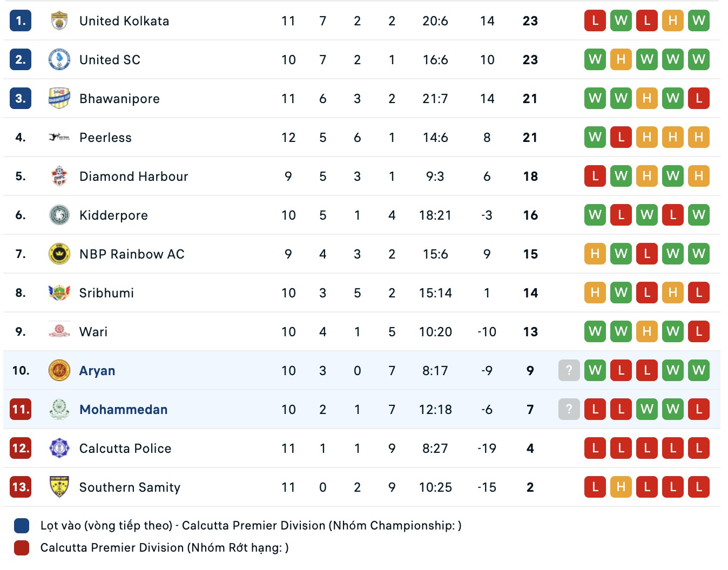Click the Calcutta Police team emblem
Screen dimensions: 728x570
point(59,448)
